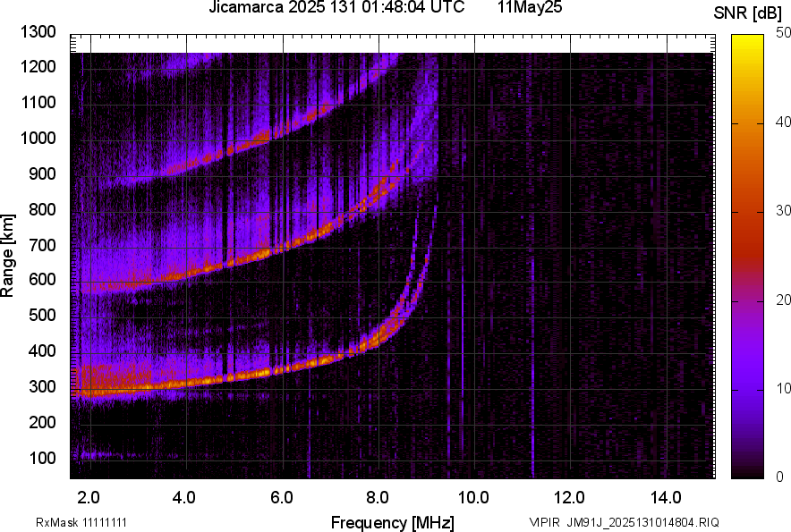Viewport: 791px width, 532px height.
Task: Click the 'VIPIR' footer label
Action: click(x=545, y=522)
